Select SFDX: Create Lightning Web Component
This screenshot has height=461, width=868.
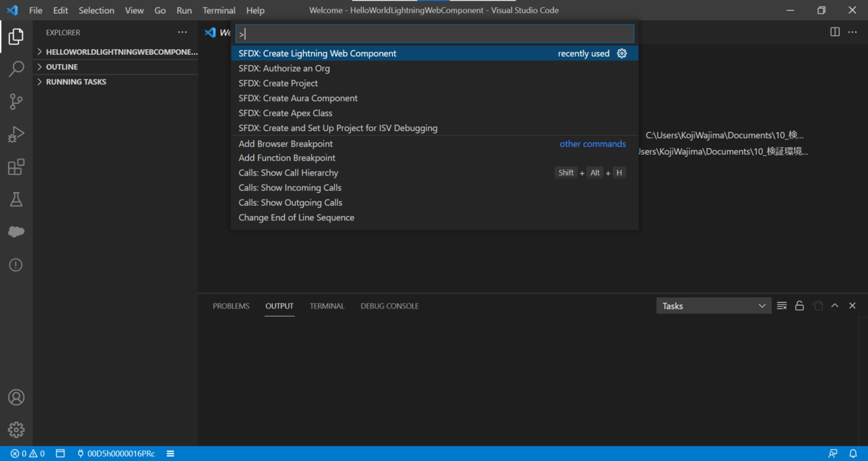tap(435, 53)
